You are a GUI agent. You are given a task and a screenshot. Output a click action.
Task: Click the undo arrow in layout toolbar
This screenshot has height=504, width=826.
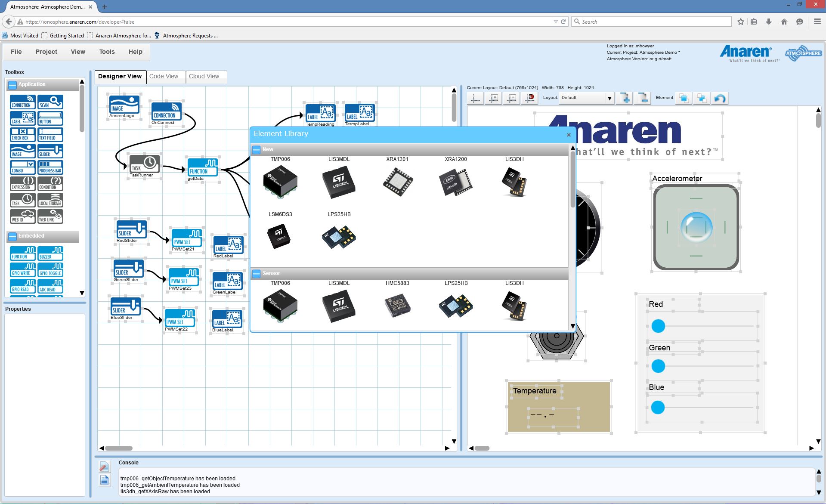pos(720,99)
